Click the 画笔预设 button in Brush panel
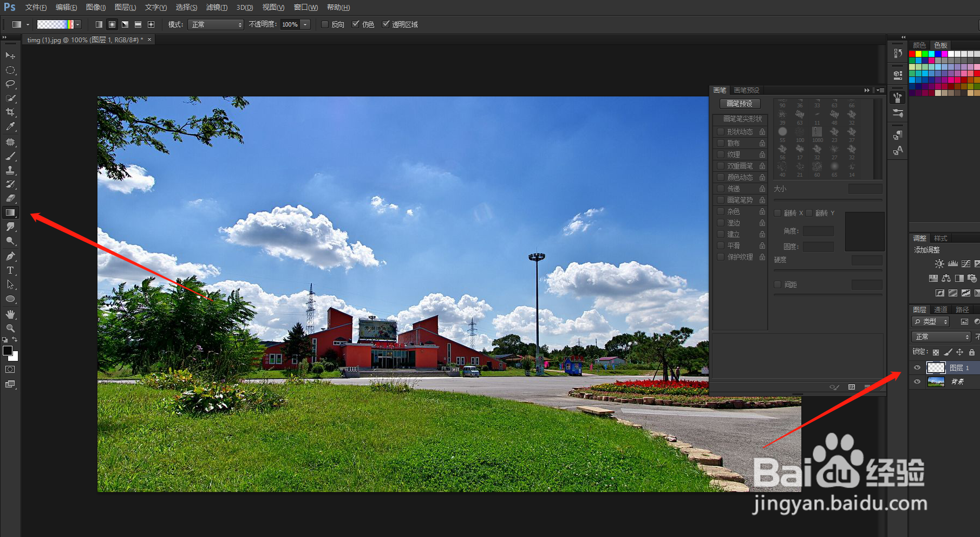This screenshot has width=980, height=537. click(740, 103)
